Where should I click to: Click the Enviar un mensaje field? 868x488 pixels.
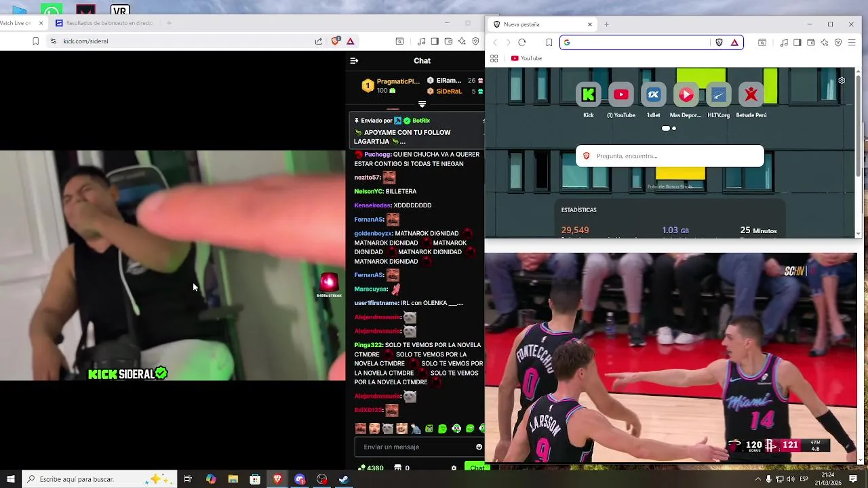pos(416,447)
